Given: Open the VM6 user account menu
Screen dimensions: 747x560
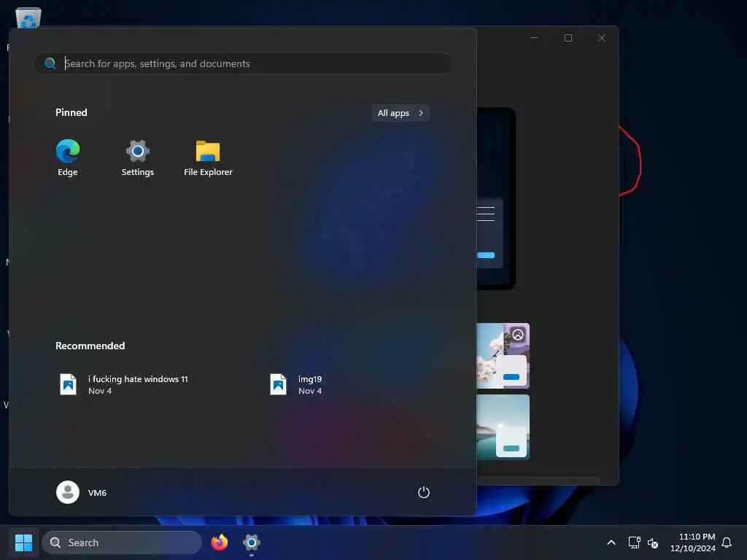Looking at the screenshot, I should 82,492.
